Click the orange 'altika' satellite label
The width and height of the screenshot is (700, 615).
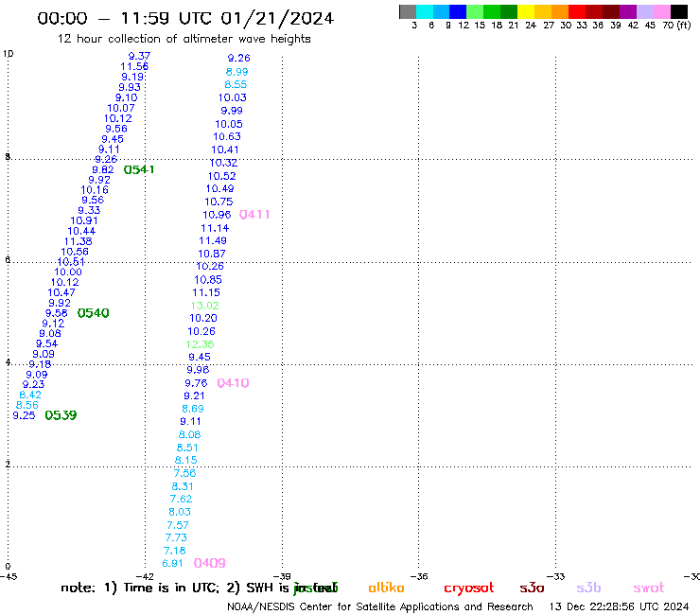386,588
